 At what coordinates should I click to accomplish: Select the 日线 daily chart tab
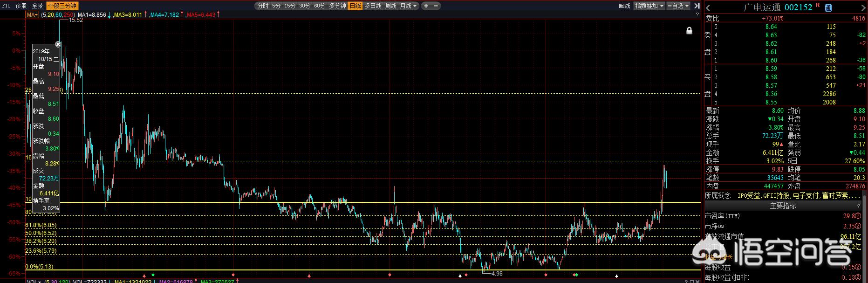(355, 6)
